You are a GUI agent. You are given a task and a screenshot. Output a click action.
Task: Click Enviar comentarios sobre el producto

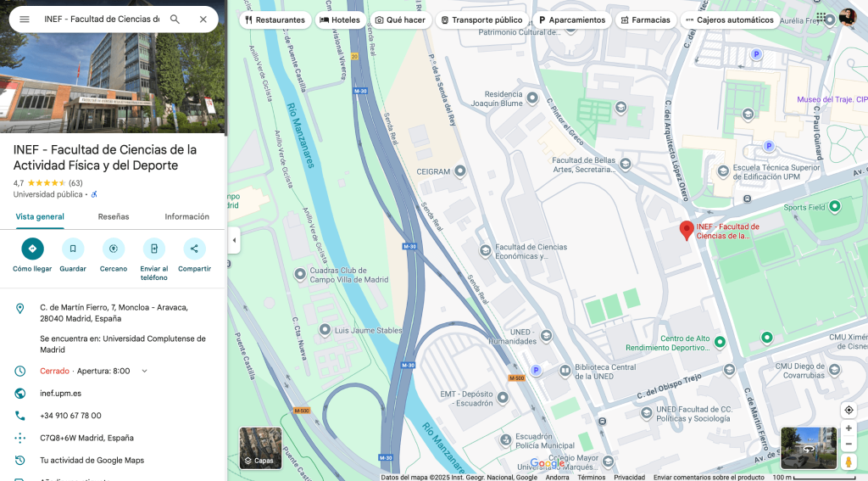[709, 477]
